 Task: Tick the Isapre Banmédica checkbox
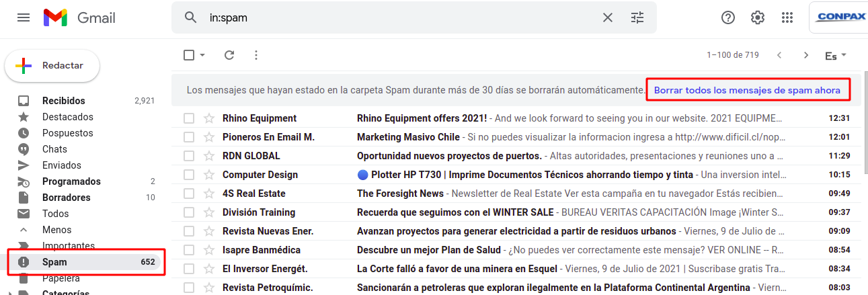coord(189,250)
